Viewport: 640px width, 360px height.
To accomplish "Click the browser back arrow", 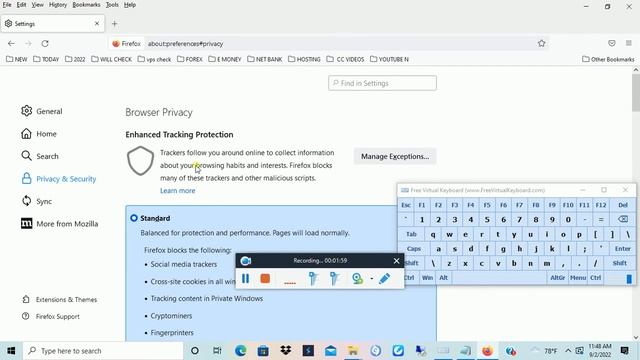I will [11, 43].
